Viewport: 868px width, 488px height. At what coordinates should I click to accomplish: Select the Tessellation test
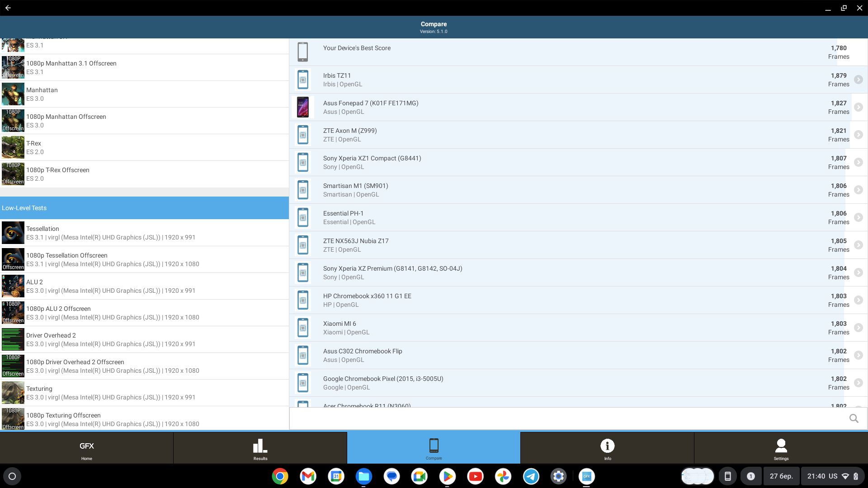[x=144, y=233]
